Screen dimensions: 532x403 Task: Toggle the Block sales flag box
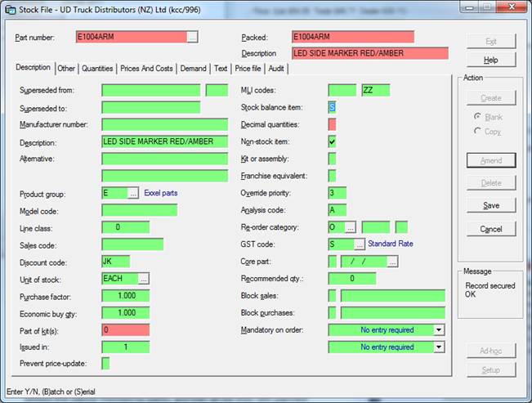332,296
